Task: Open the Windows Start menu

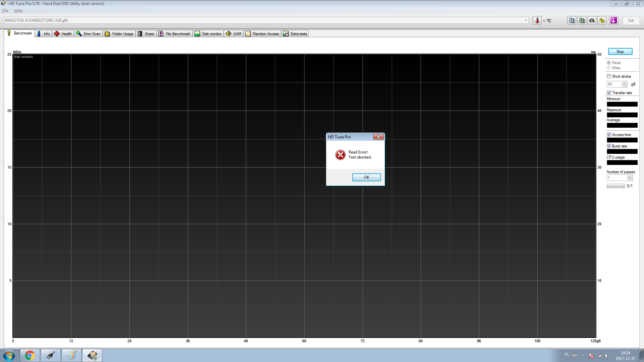Action: pos(9,355)
